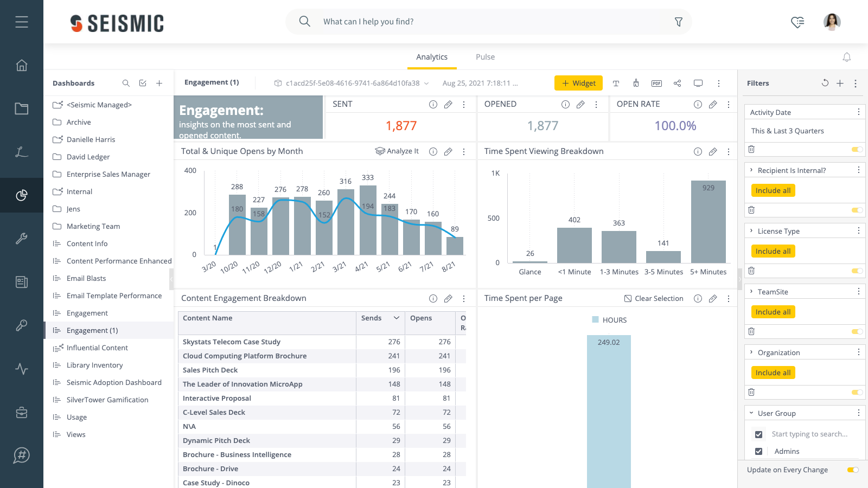The height and width of the screenshot is (488, 868).
Task: Toggle the TeamSite filter switch
Action: point(857,331)
